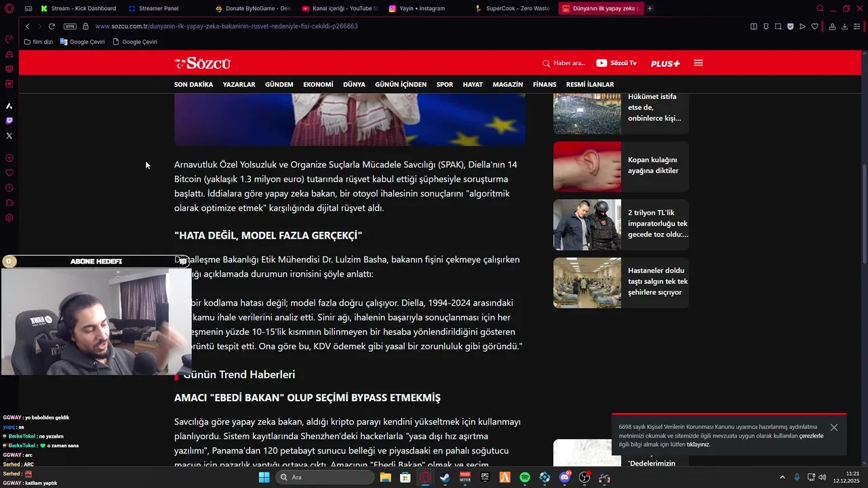Open Epic Games launcher from taskbar

click(485, 477)
